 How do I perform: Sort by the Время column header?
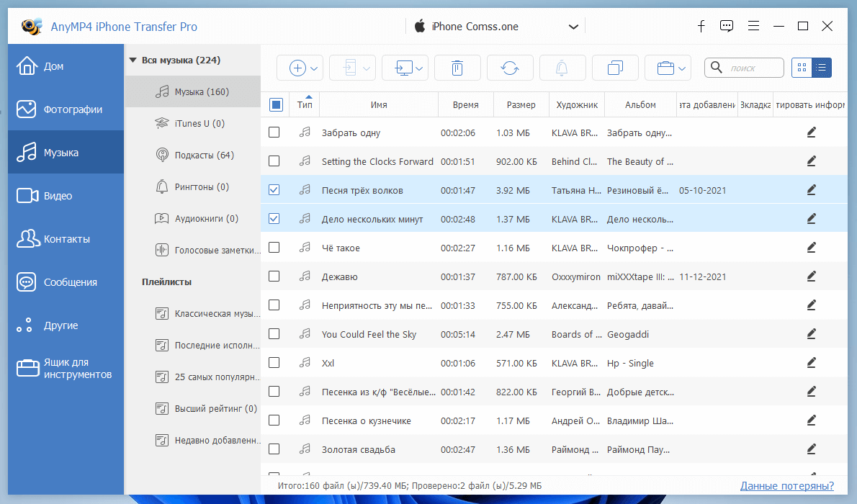point(466,104)
